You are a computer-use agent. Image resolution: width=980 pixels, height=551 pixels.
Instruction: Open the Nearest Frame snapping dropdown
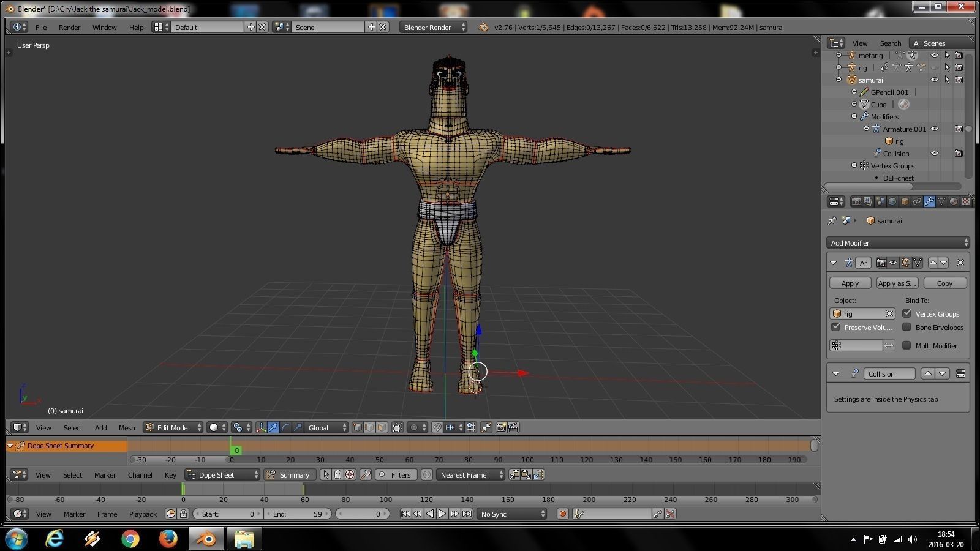point(470,474)
